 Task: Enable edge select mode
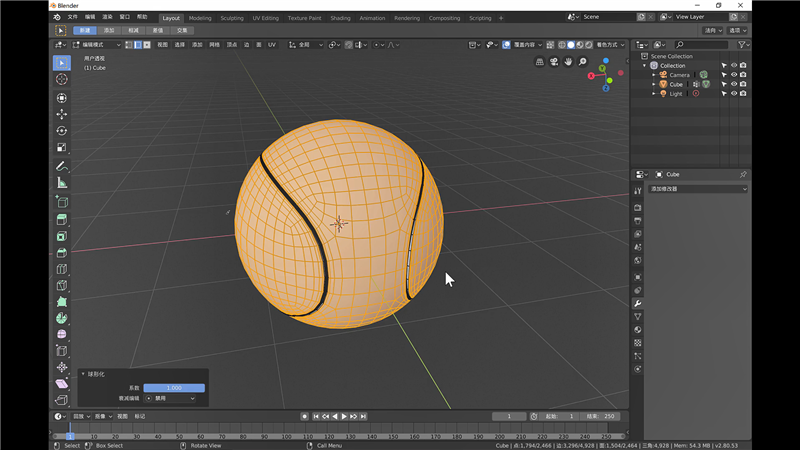click(138, 45)
